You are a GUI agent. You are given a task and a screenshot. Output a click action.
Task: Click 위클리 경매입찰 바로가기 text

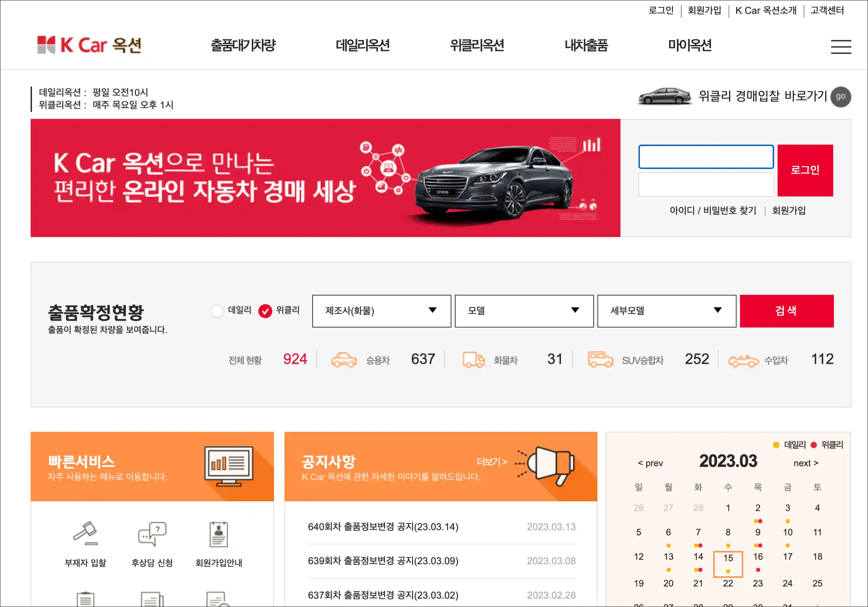[x=763, y=96]
